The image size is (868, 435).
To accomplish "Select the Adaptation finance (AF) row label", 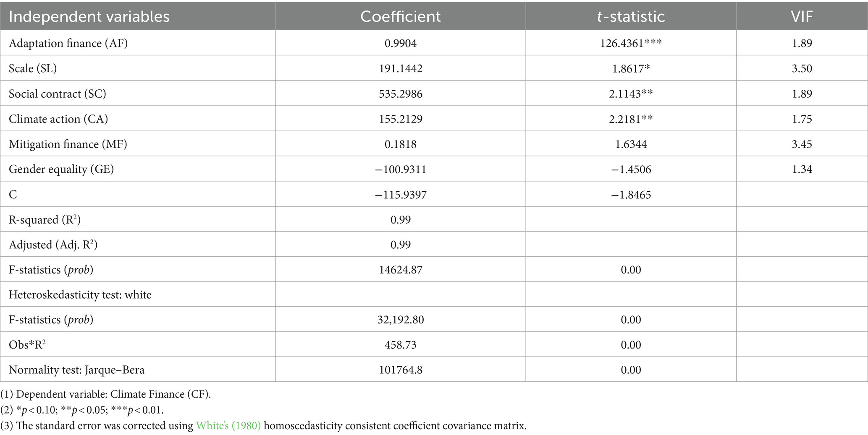I will coord(68,43).
